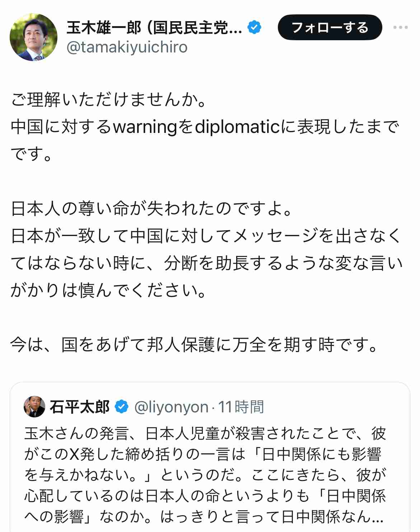The height and width of the screenshot is (532, 420).
Task: Click the sentence ending 慎んでください。
Action: pyautogui.click(x=206, y=263)
